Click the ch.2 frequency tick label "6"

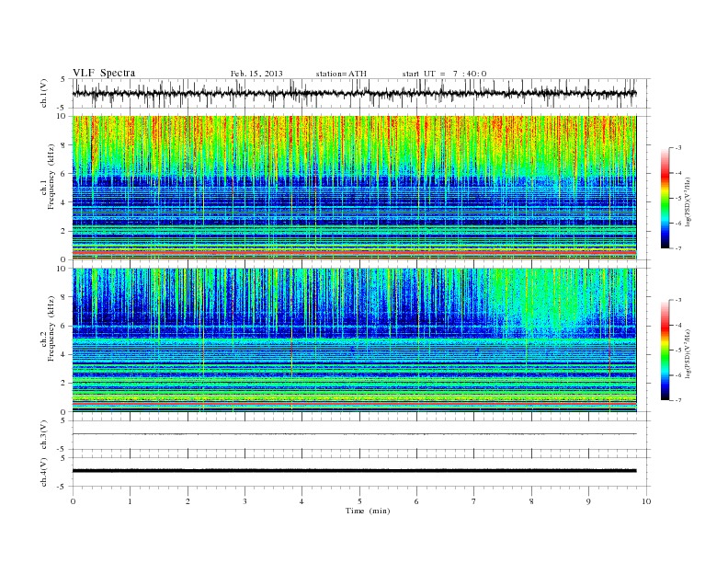[63, 326]
